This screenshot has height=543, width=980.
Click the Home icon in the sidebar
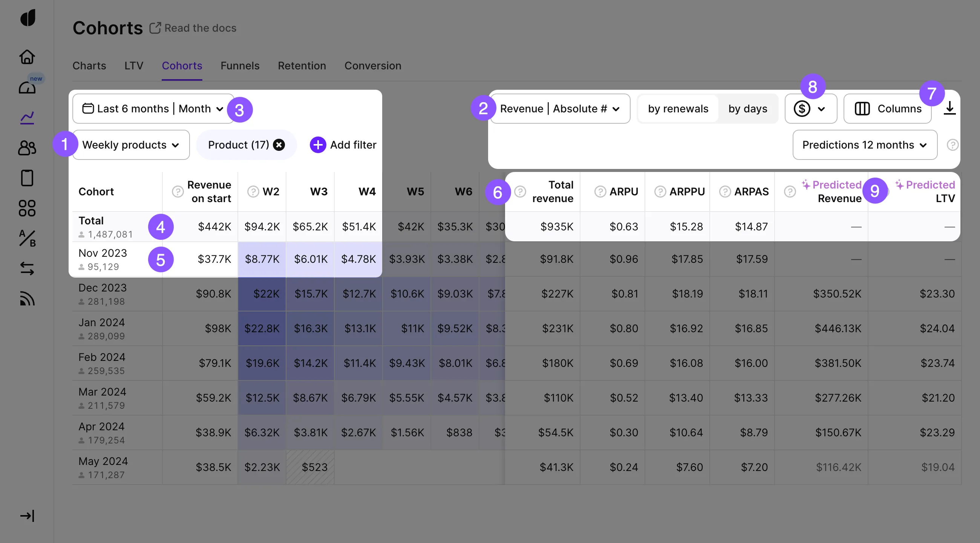pyautogui.click(x=27, y=57)
